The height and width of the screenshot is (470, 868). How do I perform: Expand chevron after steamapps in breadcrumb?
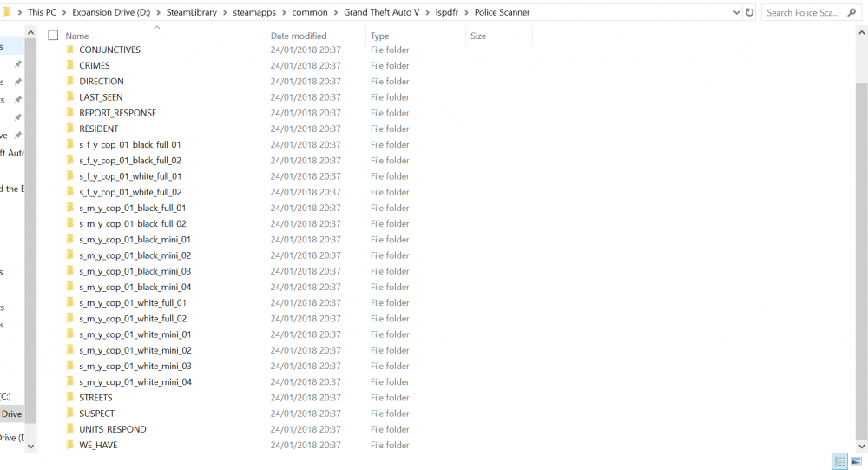coord(284,12)
